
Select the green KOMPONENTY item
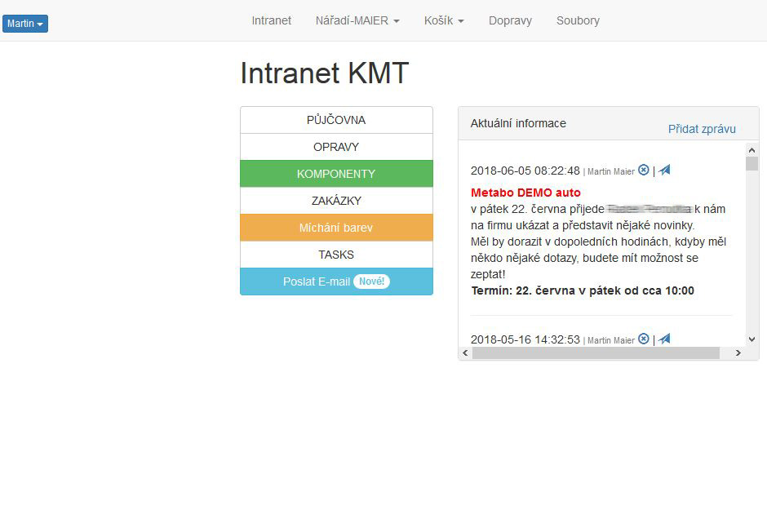pos(336,174)
